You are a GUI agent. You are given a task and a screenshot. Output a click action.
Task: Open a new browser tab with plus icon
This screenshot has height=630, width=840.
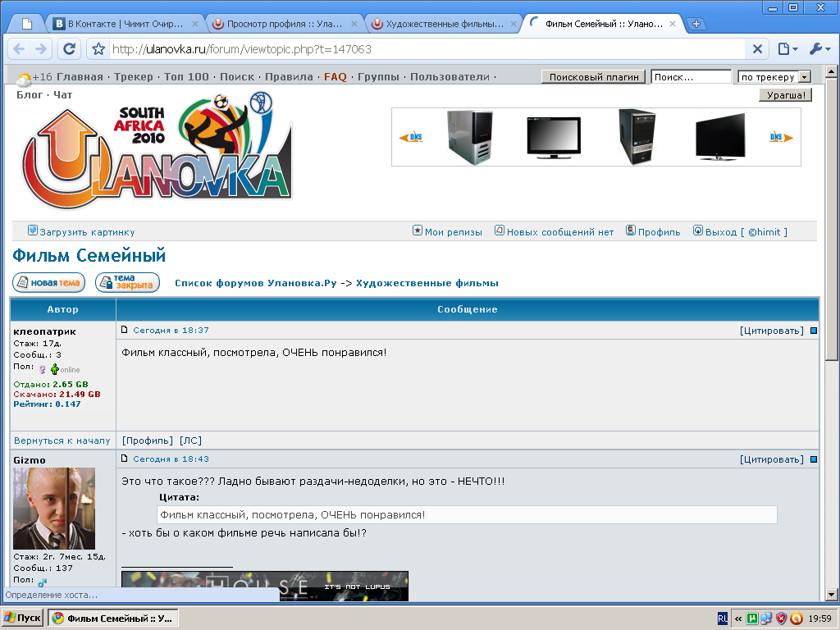coord(696,24)
